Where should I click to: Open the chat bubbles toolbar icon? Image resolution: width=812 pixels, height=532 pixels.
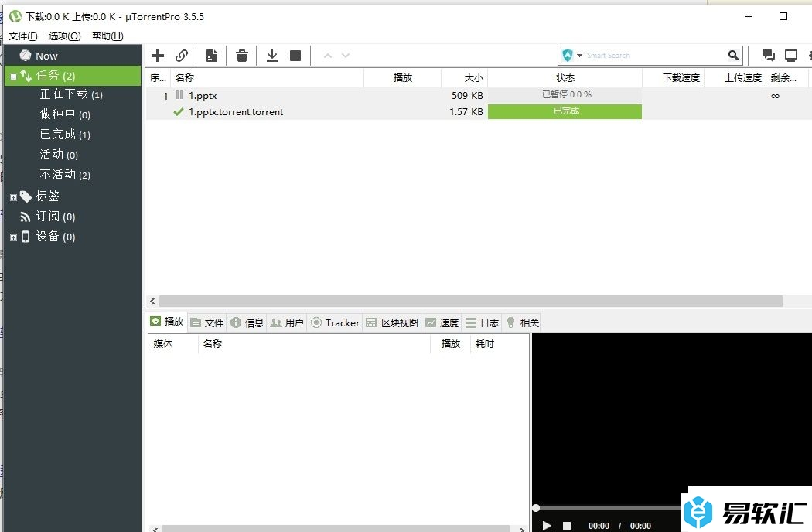(x=768, y=56)
